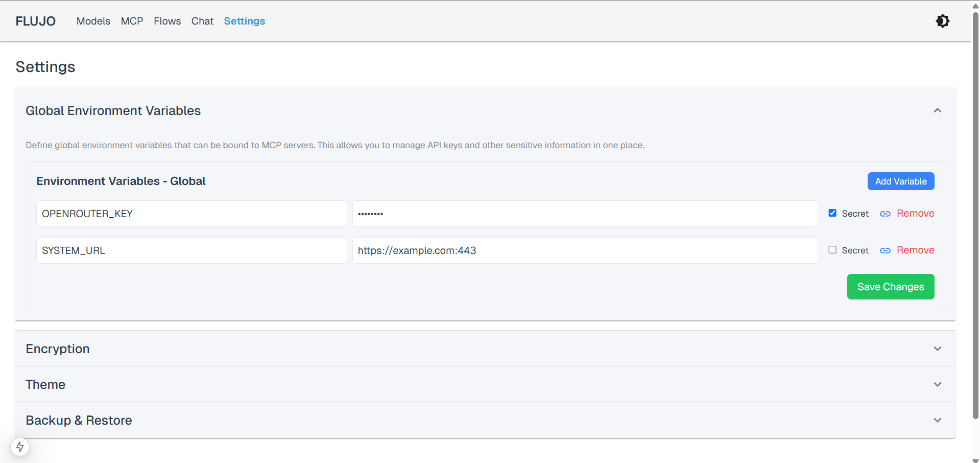Enable Secret checkbox for SYSTEM_URL
The image size is (980, 463).
pos(832,250)
